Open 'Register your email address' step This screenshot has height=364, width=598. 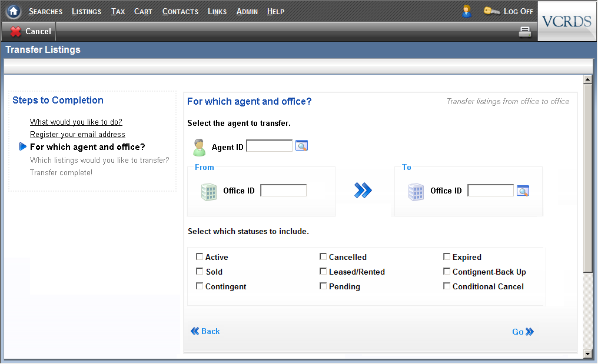[78, 134]
